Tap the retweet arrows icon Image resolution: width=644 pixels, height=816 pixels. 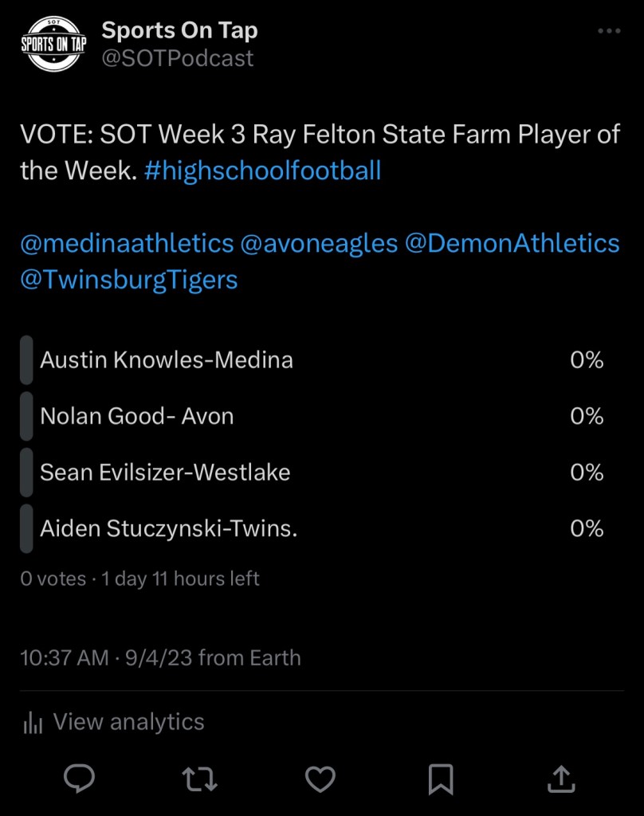pyautogui.click(x=199, y=778)
